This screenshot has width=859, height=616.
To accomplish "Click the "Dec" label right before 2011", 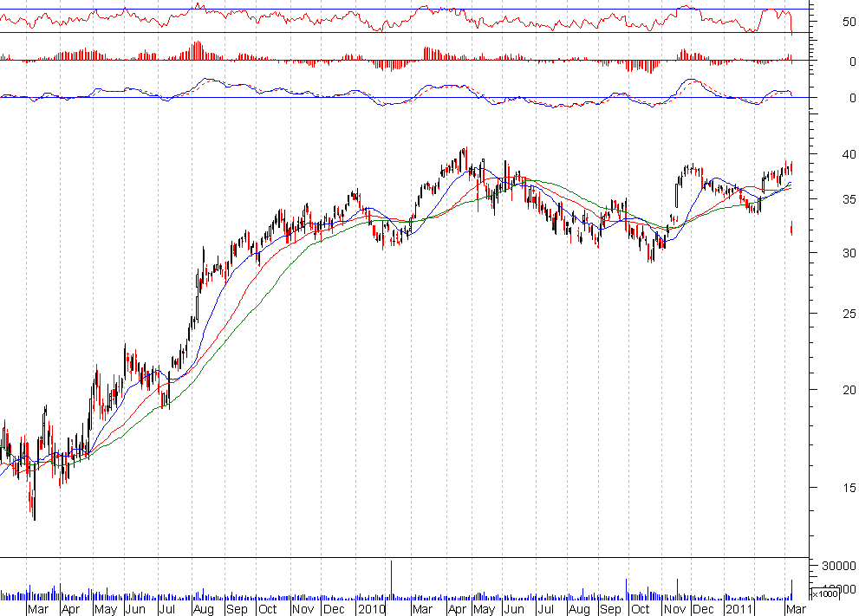I will tap(703, 609).
